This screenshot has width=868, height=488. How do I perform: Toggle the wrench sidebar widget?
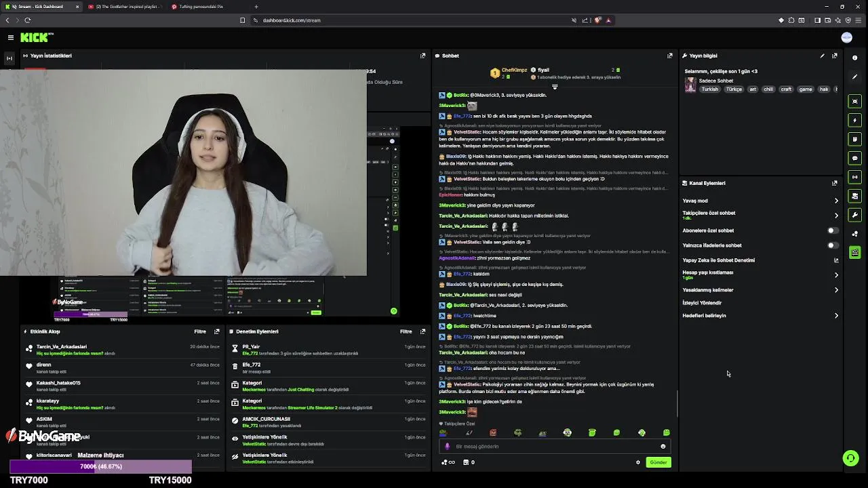point(854,215)
